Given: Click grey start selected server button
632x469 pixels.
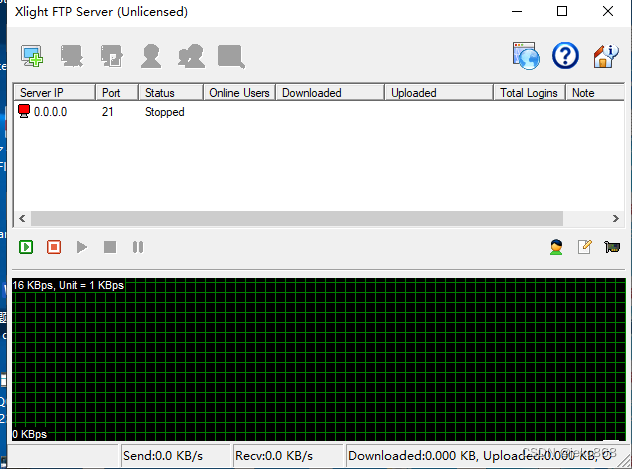Looking at the screenshot, I should (82, 247).
